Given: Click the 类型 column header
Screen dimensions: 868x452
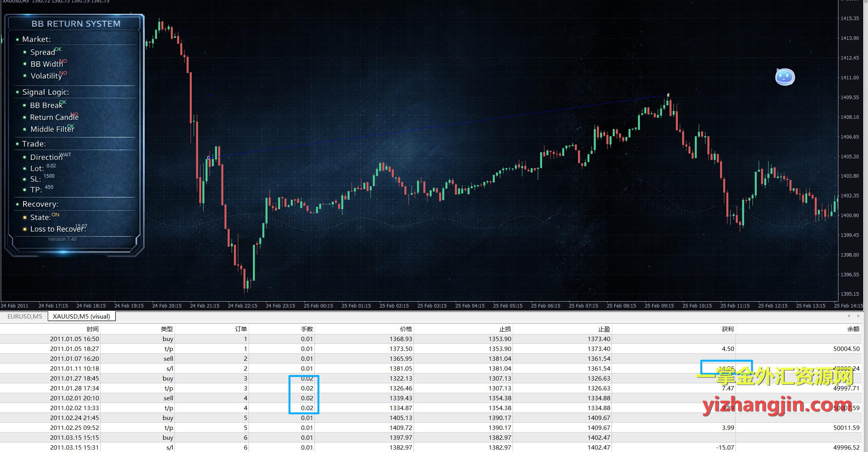Looking at the screenshot, I should (166, 329).
